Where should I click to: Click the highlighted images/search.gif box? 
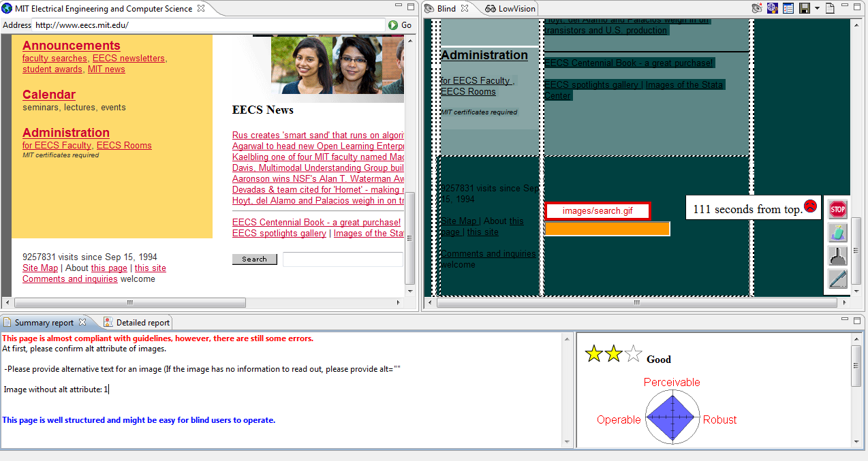(598, 211)
